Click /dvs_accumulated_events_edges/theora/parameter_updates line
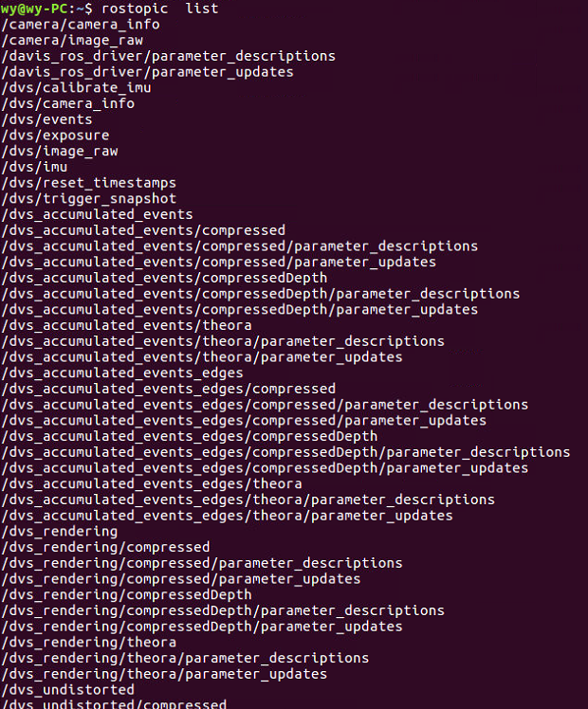This screenshot has width=588, height=709. coord(227,516)
